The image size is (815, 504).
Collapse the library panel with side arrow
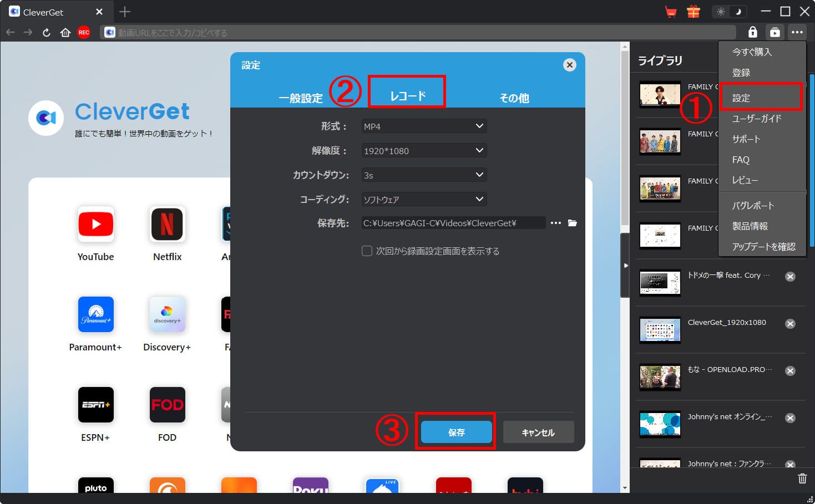coord(625,266)
